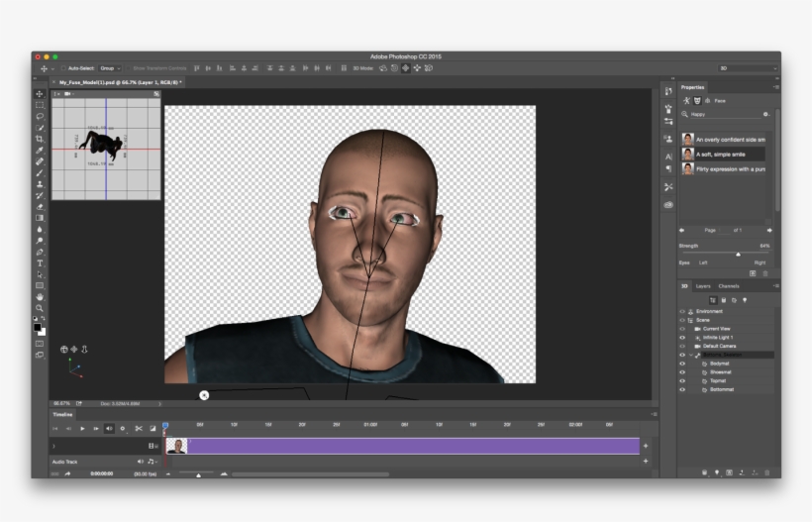This screenshot has height=522, width=812.
Task: Select the Clone Stamp tool
Action: tap(40, 184)
